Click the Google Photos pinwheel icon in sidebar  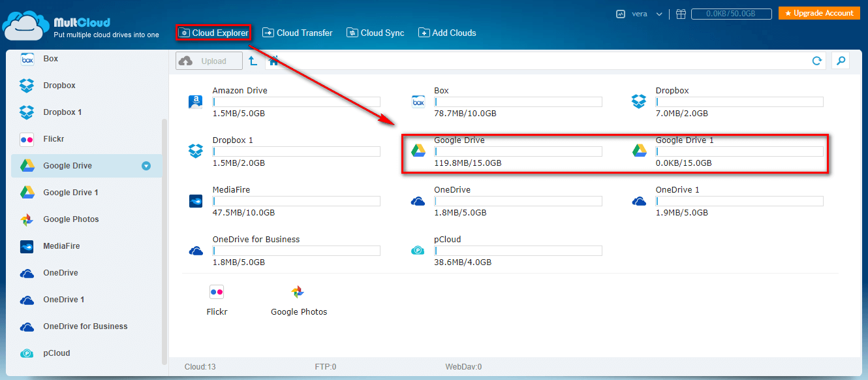pos(27,219)
